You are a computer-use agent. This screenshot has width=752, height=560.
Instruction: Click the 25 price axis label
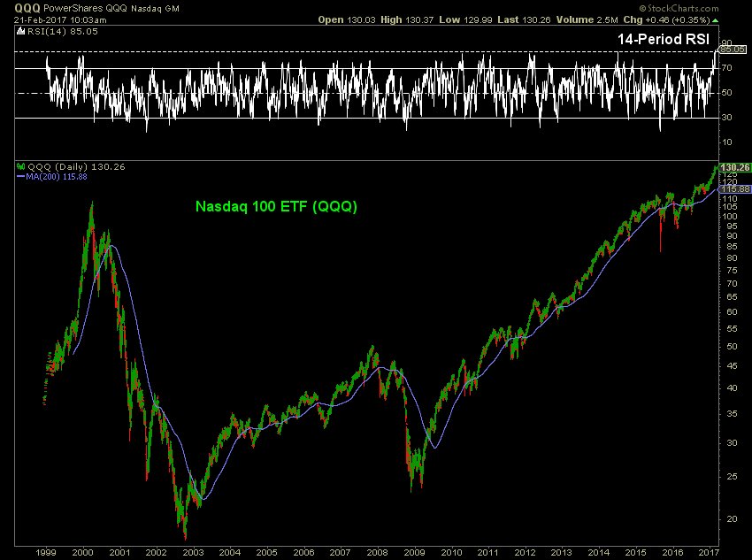tap(731, 477)
